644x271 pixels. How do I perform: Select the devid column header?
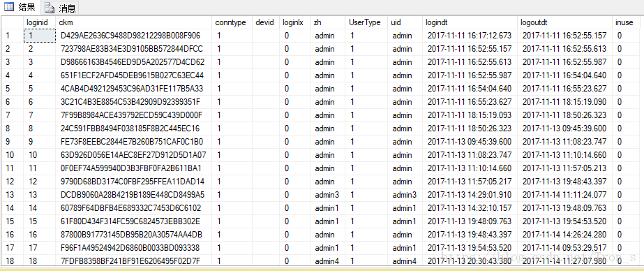265,22
